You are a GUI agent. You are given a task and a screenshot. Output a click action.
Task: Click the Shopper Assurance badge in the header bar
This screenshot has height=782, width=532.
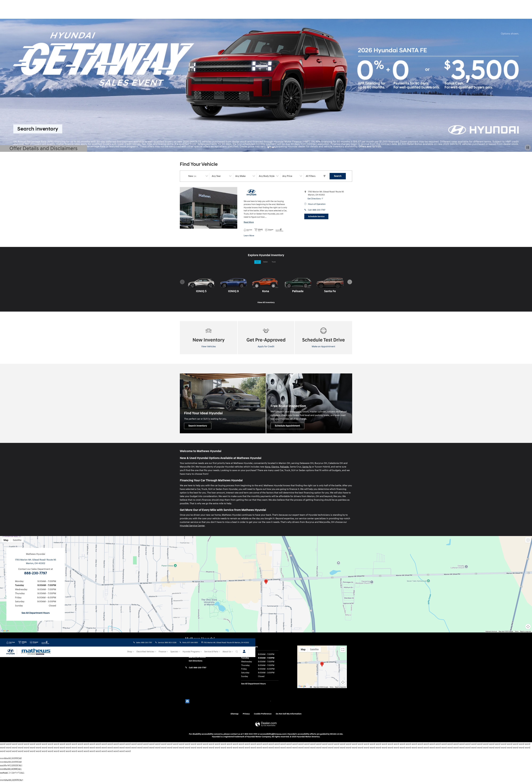(x=34, y=642)
